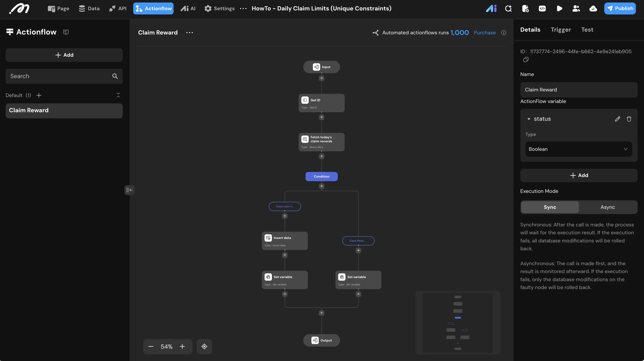This screenshot has width=644, height=361.
Task: Switch to the Actionflow tab
Action: [x=153, y=8]
